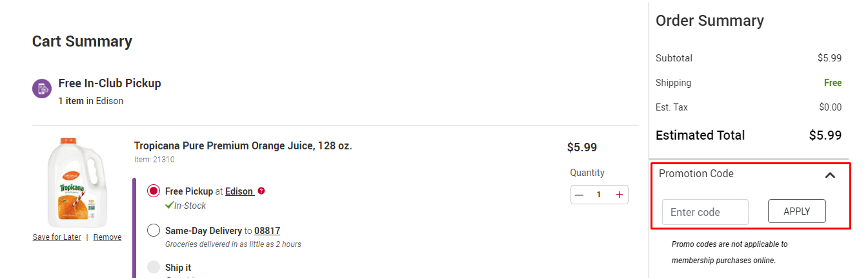The image size is (868, 278).
Task: Open the Tropicana orange juice thumbnail
Action: click(x=76, y=182)
